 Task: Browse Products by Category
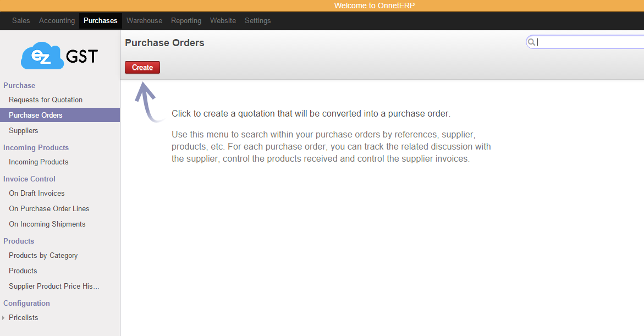(x=43, y=255)
